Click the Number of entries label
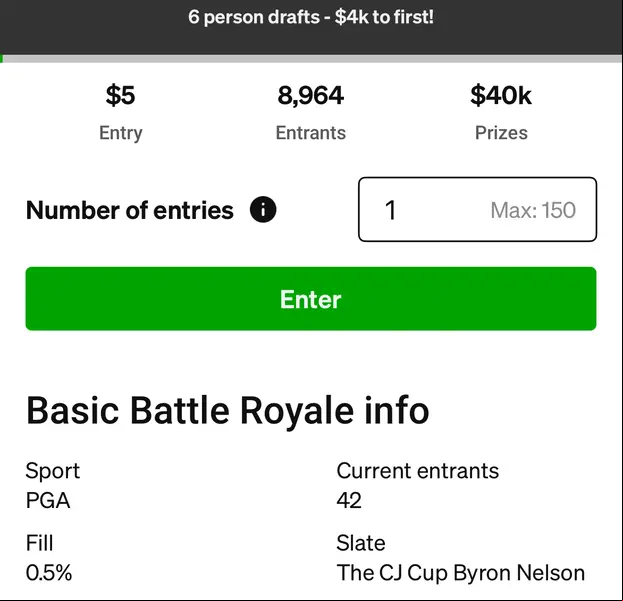623x601 pixels. click(x=130, y=210)
